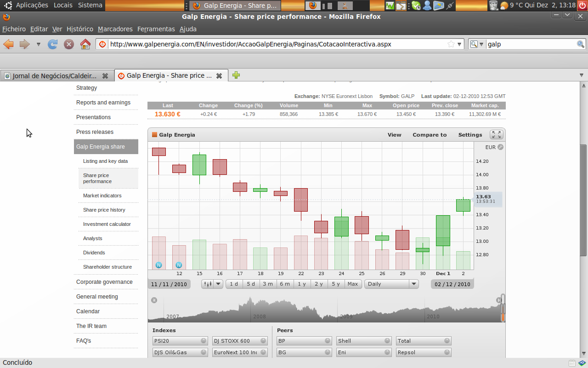Click the power button in top panel
The image size is (588, 368).
click(582, 6)
